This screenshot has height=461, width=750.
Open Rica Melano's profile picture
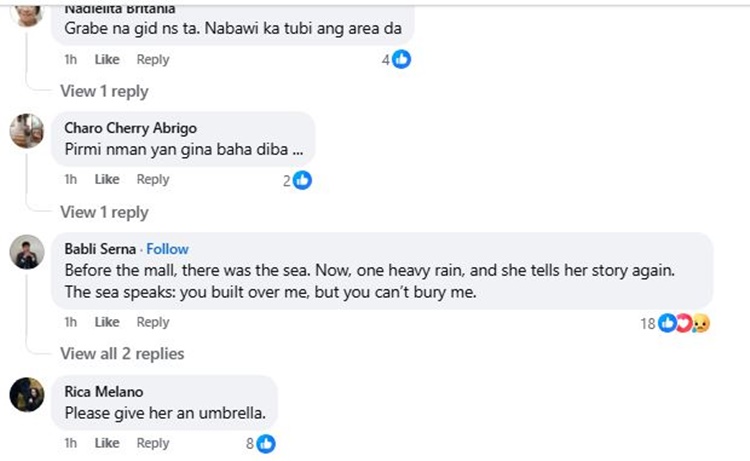coord(27,395)
